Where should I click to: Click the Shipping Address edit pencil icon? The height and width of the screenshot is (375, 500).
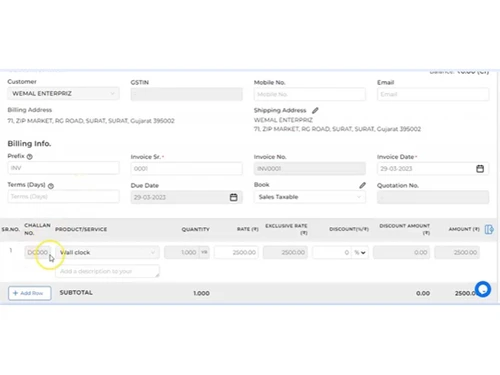pos(315,110)
